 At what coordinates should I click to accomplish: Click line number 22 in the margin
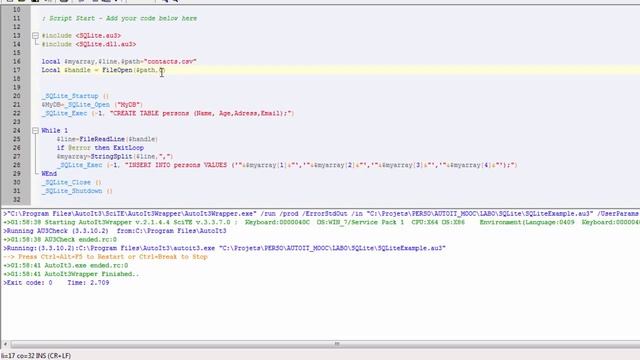pos(16,113)
